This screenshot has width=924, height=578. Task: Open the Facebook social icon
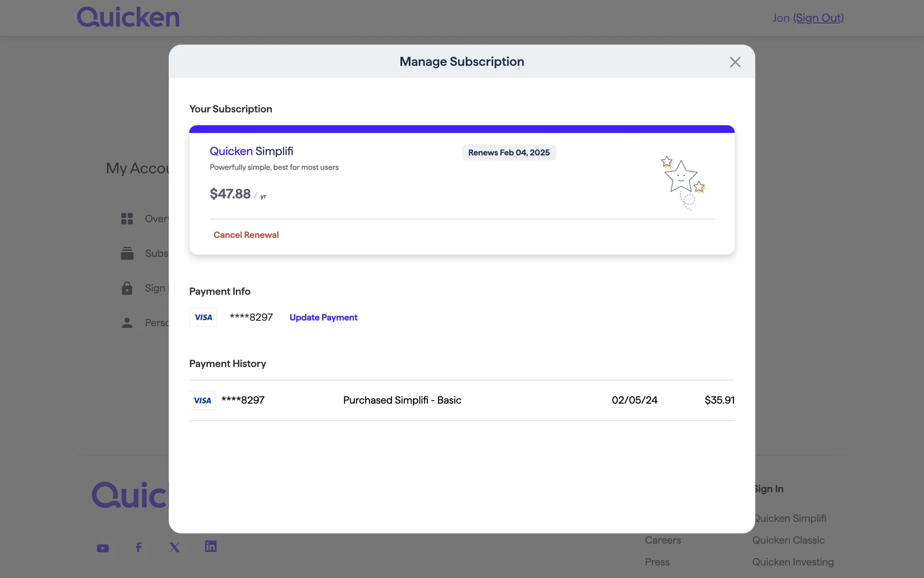tap(139, 547)
